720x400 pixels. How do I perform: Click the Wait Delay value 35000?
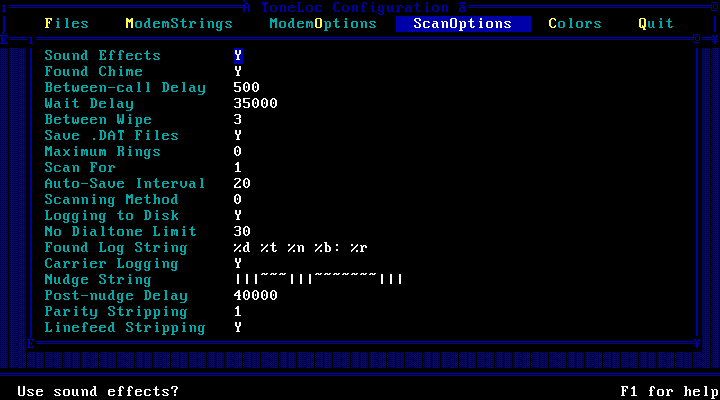[x=255, y=104]
